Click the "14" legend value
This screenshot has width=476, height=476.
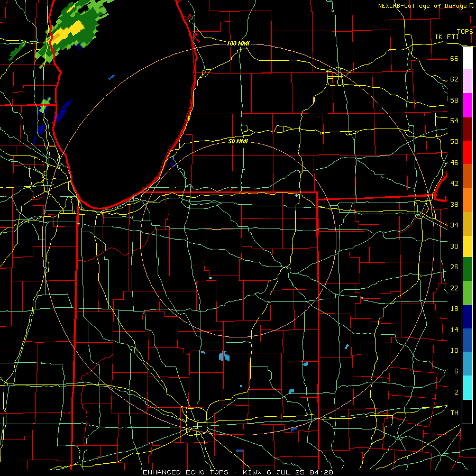(454, 329)
